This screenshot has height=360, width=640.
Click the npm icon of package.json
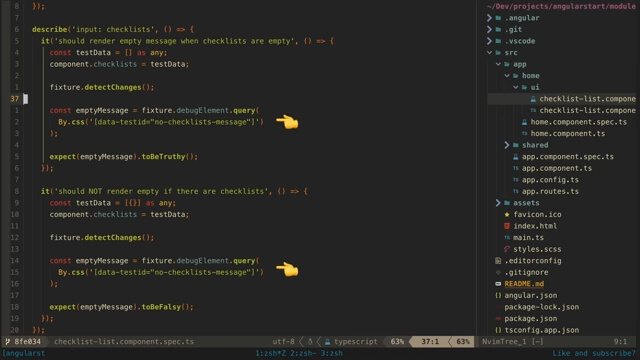click(x=498, y=318)
